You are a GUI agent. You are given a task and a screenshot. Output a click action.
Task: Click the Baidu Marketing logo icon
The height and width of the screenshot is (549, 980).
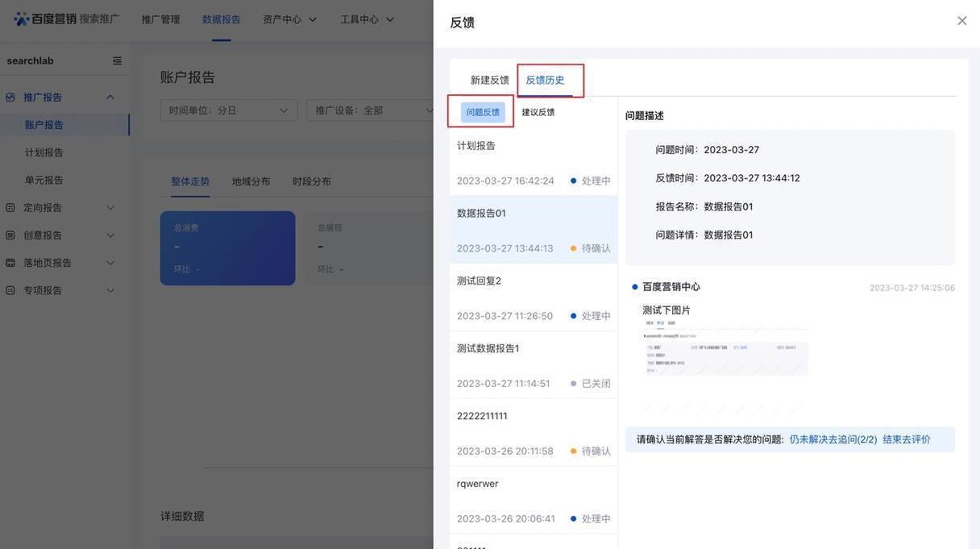tap(21, 19)
